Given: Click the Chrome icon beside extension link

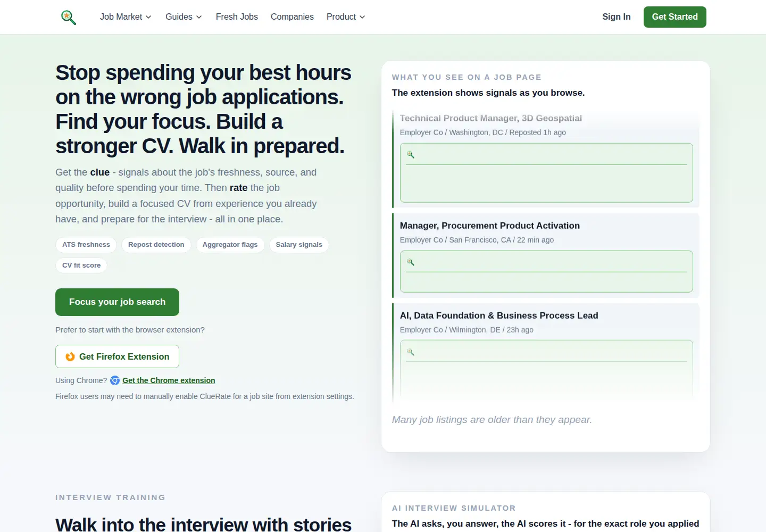Looking at the screenshot, I should click(x=115, y=380).
